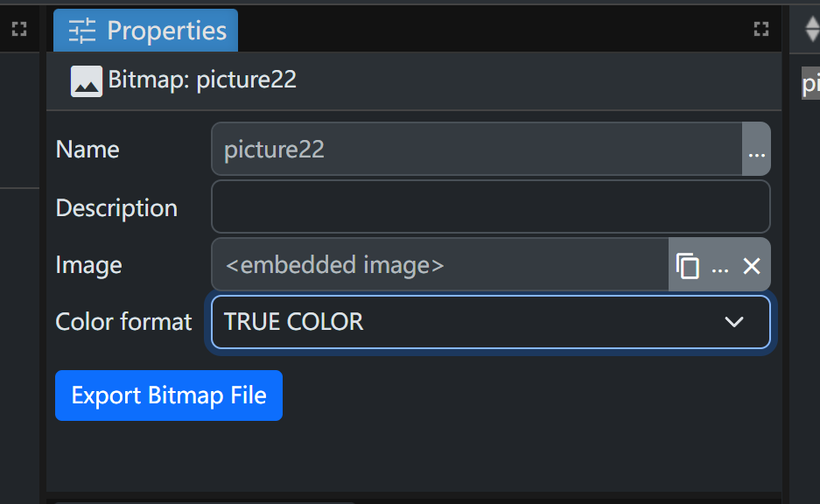Click the ellipsis button beside Name field
Image resolution: width=820 pixels, height=504 pixels.
pyautogui.click(x=756, y=150)
